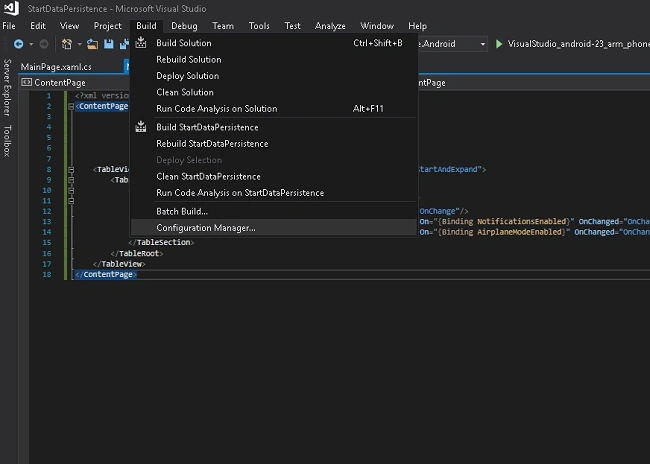Open the Test menu
The width and height of the screenshot is (650, 464).
click(292, 26)
